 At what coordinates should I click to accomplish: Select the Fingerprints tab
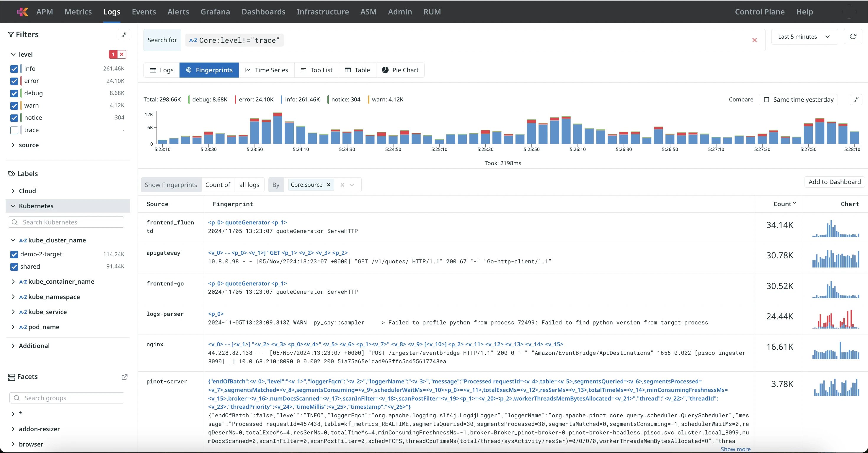209,70
